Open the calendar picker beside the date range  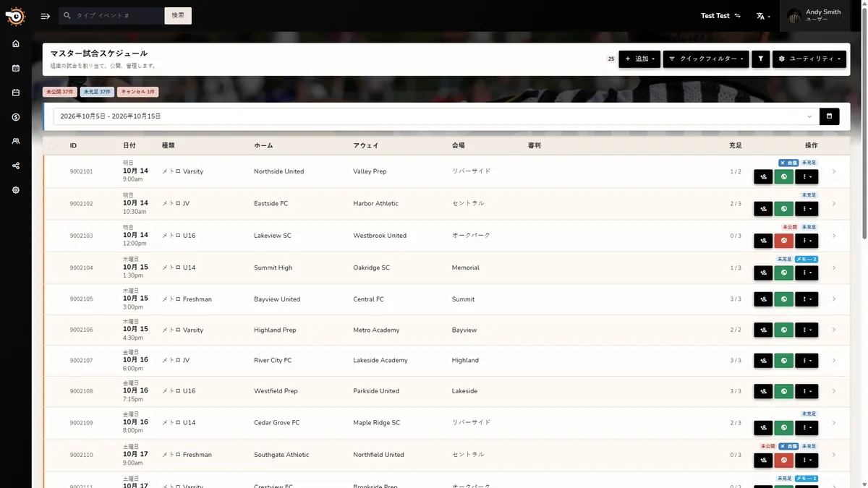(x=829, y=116)
